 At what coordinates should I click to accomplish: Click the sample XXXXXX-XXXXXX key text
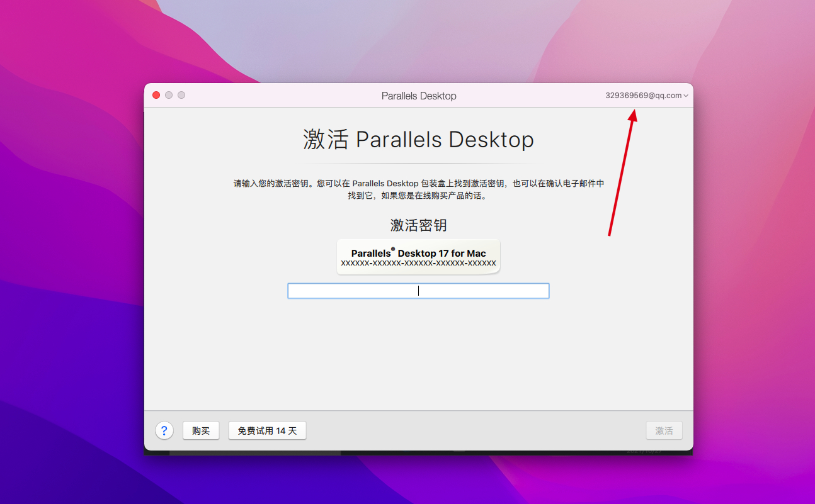pyautogui.click(x=418, y=263)
